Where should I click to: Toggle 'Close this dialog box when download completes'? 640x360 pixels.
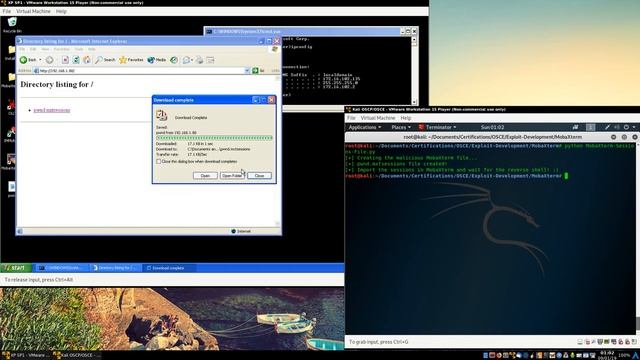point(159,162)
